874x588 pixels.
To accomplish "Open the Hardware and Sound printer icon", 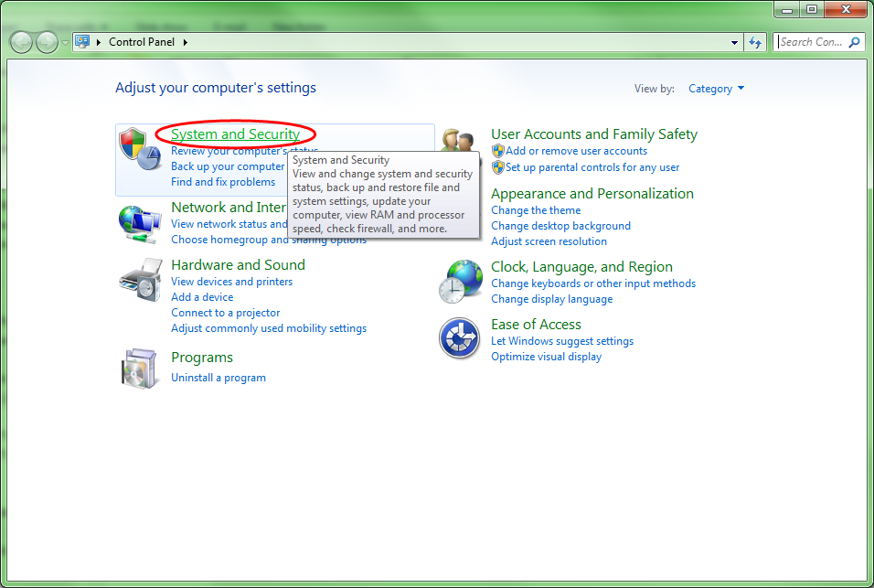I will pos(141,280).
